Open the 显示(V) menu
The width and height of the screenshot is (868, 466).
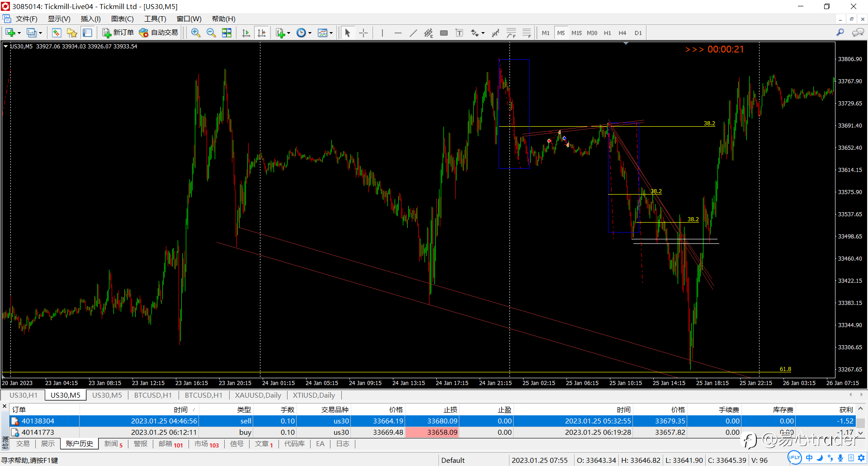[59, 19]
